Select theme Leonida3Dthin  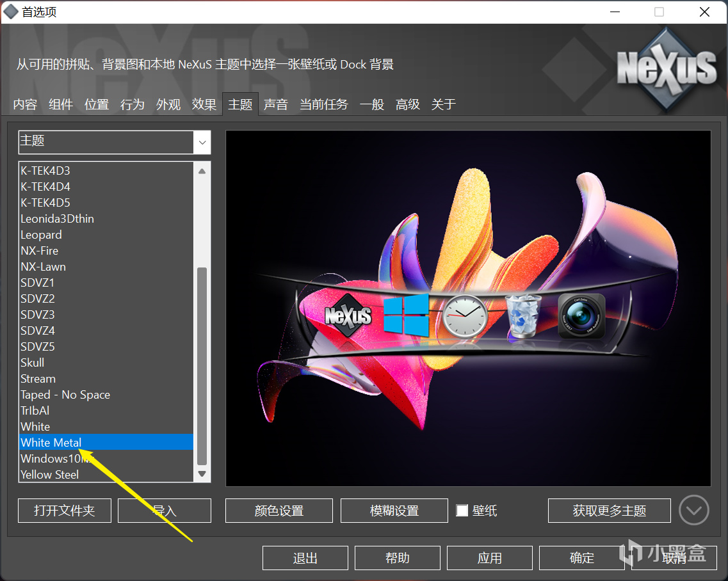[x=106, y=219]
